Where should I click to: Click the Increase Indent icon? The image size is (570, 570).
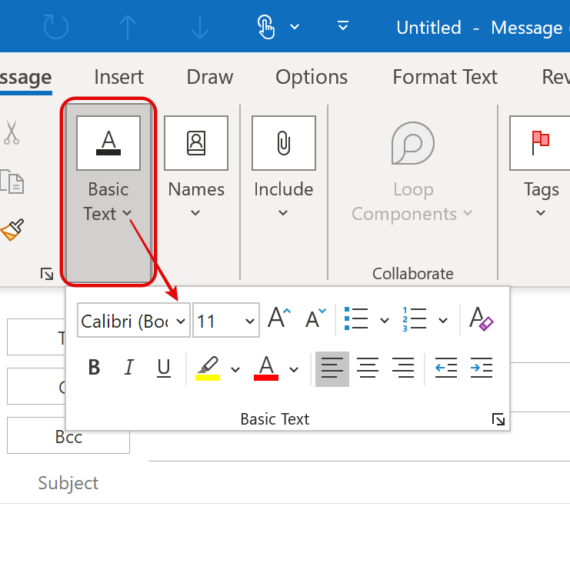481,368
